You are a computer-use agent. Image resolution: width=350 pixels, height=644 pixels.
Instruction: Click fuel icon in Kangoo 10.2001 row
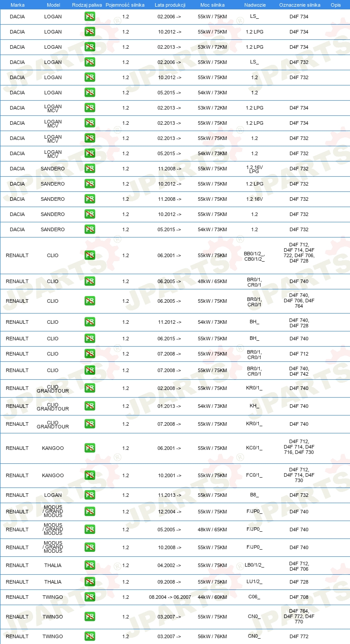[x=90, y=475]
